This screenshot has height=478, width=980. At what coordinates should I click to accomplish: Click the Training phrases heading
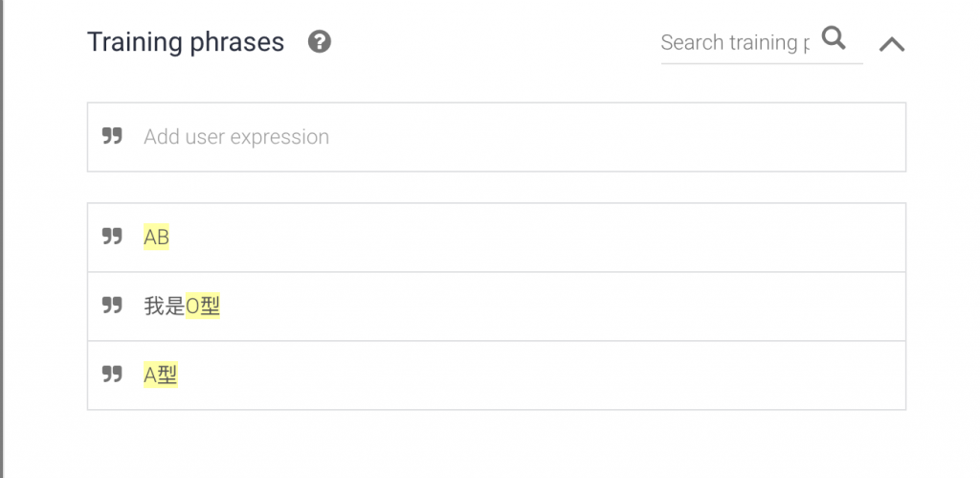coord(186,42)
